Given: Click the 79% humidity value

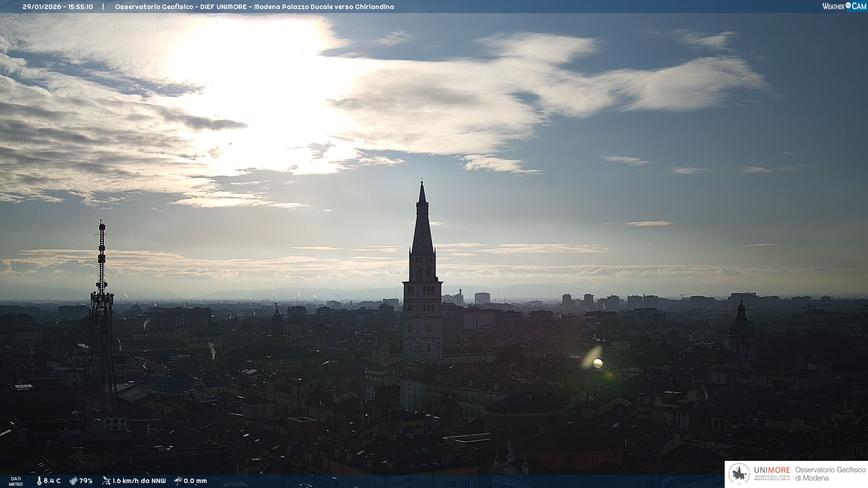Looking at the screenshot, I should click(x=86, y=481).
